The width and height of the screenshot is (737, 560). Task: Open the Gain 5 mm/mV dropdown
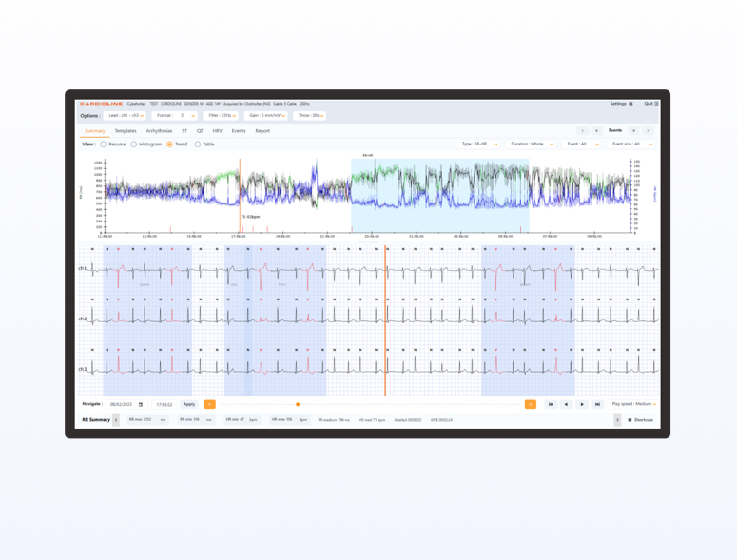(x=266, y=116)
